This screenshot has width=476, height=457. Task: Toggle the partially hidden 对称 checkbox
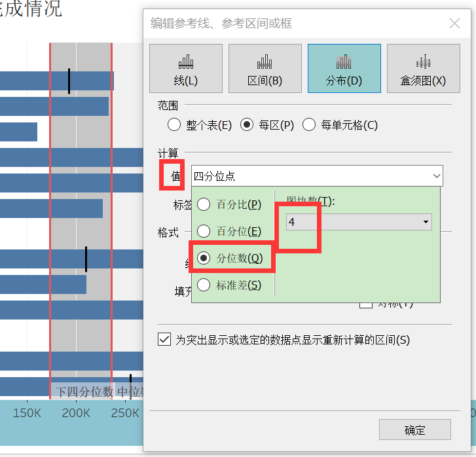pos(366,305)
